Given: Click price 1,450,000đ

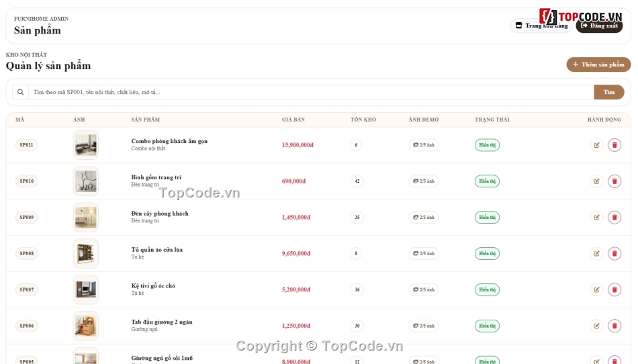Looking at the screenshot, I should 296,217.
